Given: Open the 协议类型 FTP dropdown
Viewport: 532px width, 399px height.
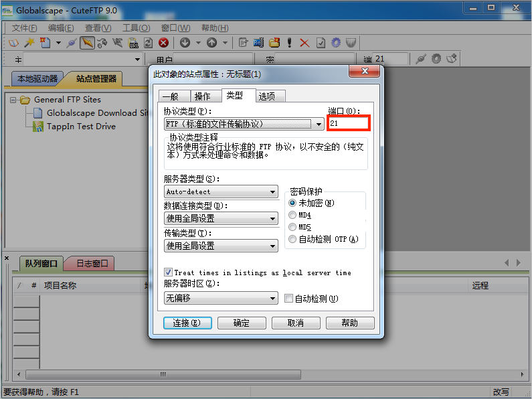Looking at the screenshot, I should [x=244, y=124].
